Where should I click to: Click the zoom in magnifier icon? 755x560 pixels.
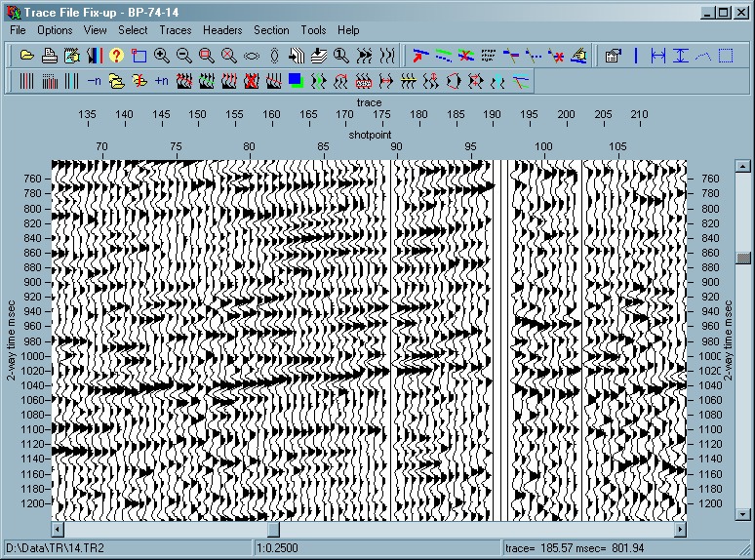coord(162,56)
